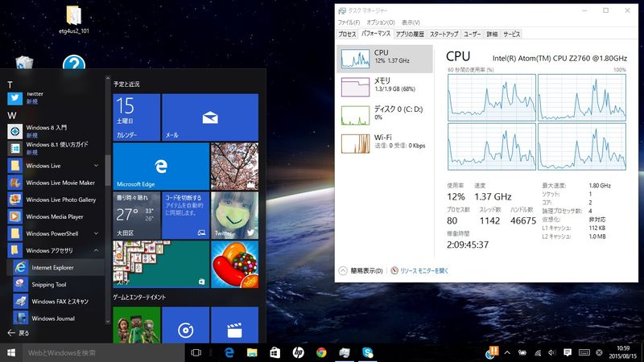Image resolution: width=644 pixels, height=362 pixels.
Task: Jump to letter T section header
Action: coord(10,85)
